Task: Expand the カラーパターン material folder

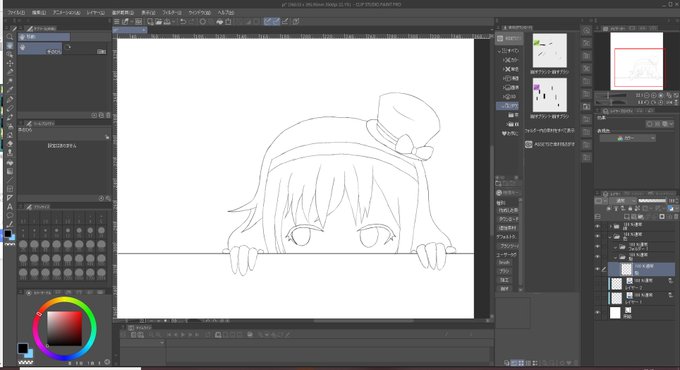Action: coord(505,60)
